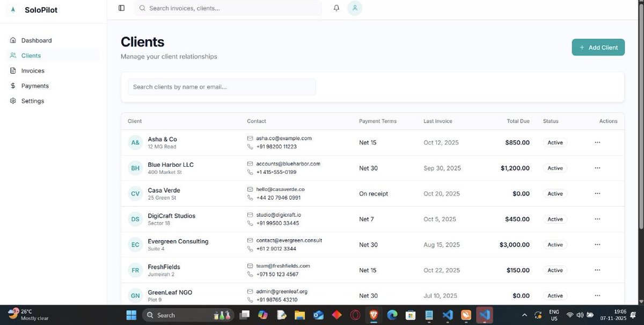
Task: Click the Oct 12, 2025 last invoice date
Action: 441,143
